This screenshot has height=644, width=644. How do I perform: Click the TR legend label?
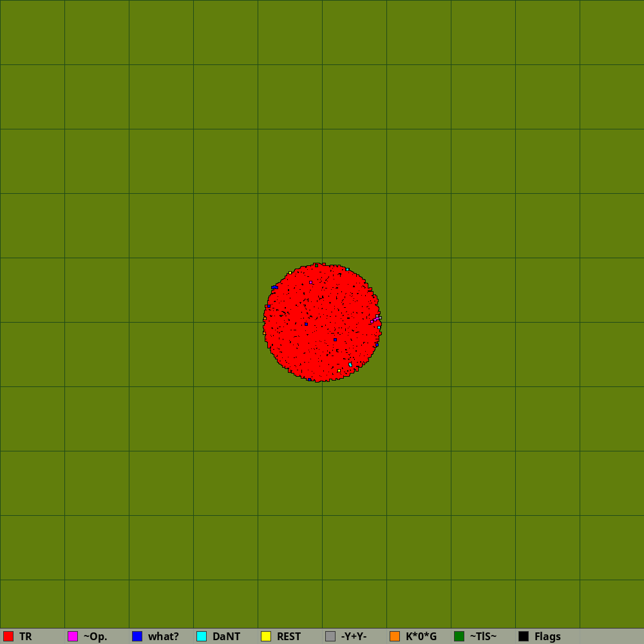(x=26, y=637)
